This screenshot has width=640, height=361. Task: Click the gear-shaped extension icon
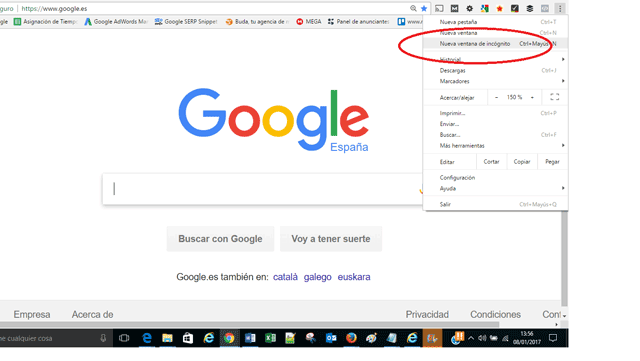point(469,8)
